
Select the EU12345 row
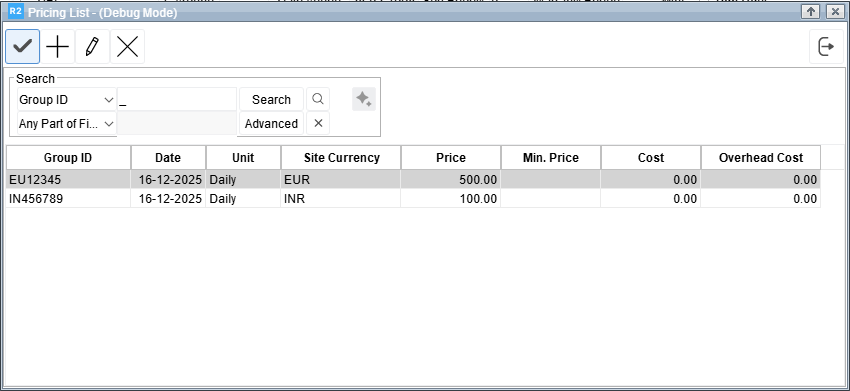pos(413,180)
